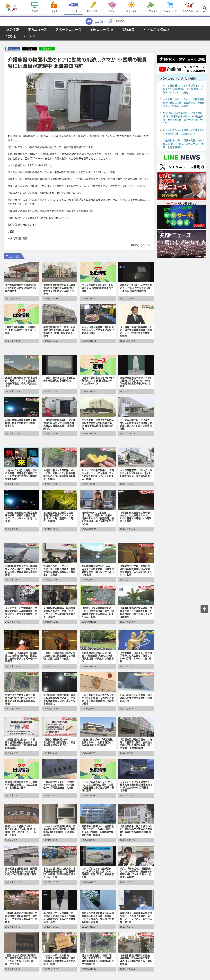
Task: Open キッチンカーのタイヤが脱落 news card
Action: point(98,416)
